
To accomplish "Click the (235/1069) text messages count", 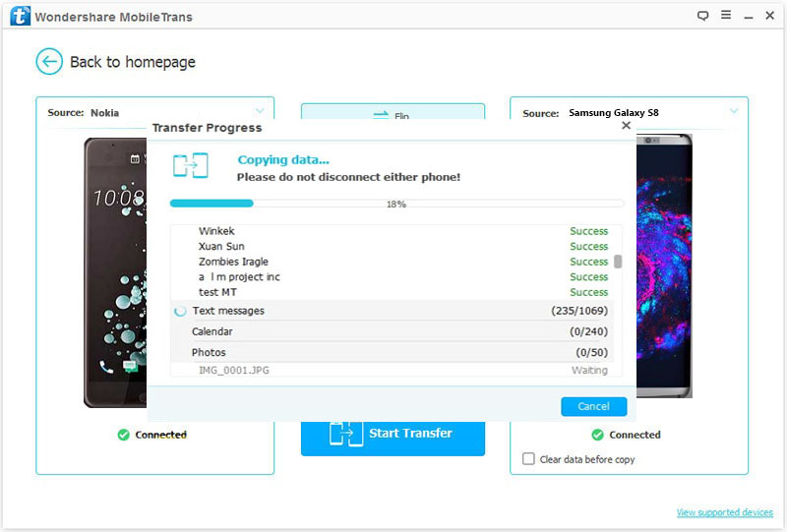I will pos(579,311).
